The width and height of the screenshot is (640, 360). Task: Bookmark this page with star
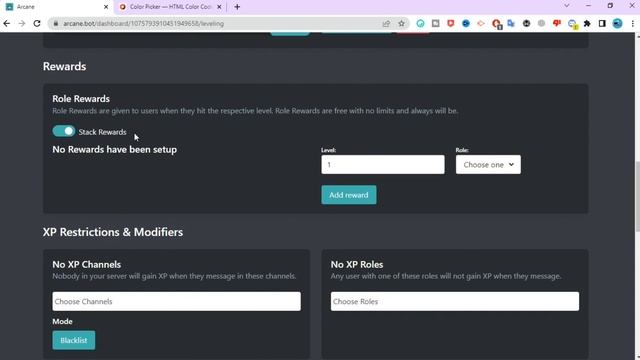(402, 24)
